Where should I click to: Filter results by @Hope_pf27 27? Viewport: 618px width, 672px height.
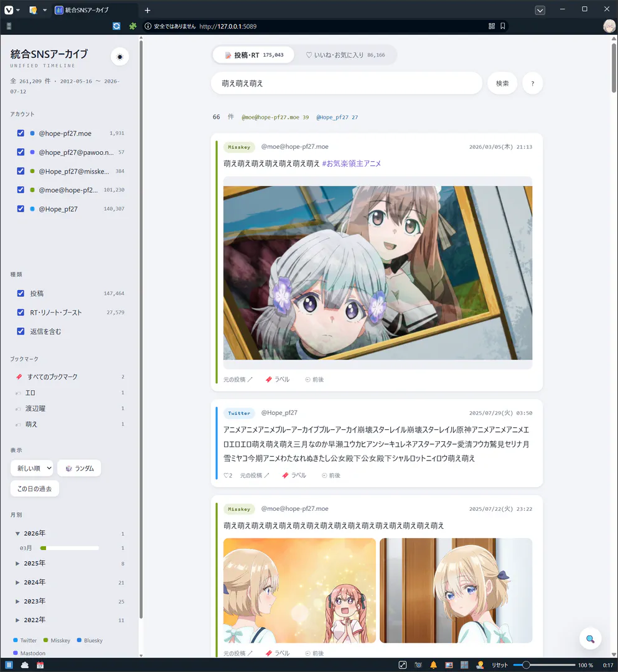click(337, 117)
